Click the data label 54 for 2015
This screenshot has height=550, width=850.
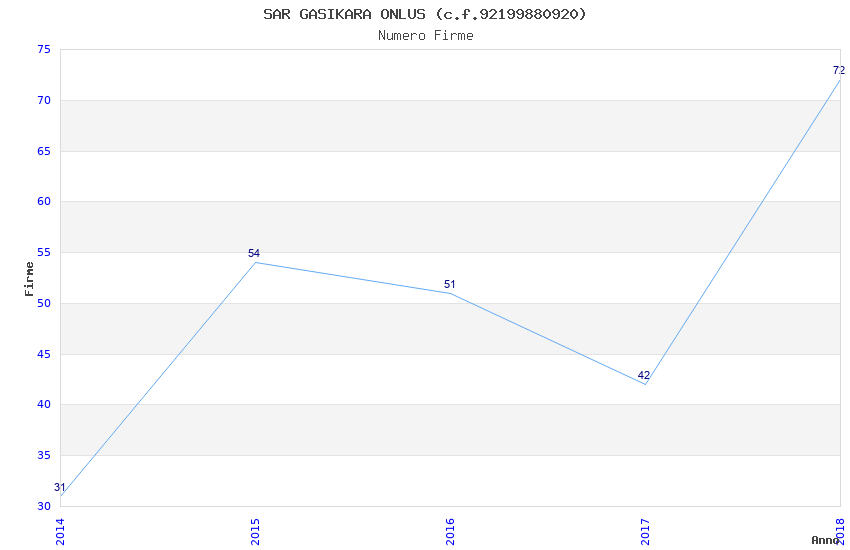(254, 253)
